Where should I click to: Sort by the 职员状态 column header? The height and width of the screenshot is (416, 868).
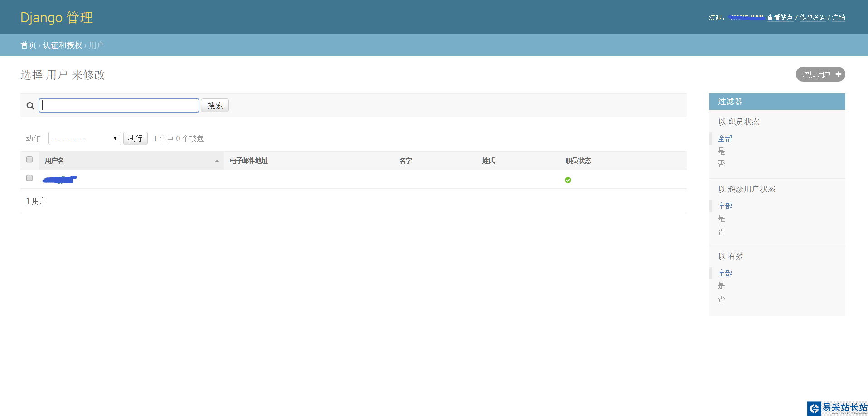(578, 161)
